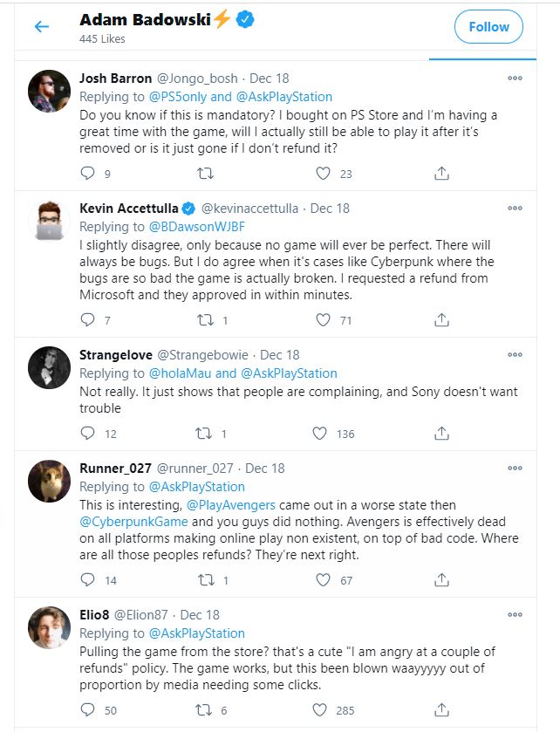The height and width of the screenshot is (732, 560).
Task: Open more options on Strangelove's tweet
Action: [515, 354]
